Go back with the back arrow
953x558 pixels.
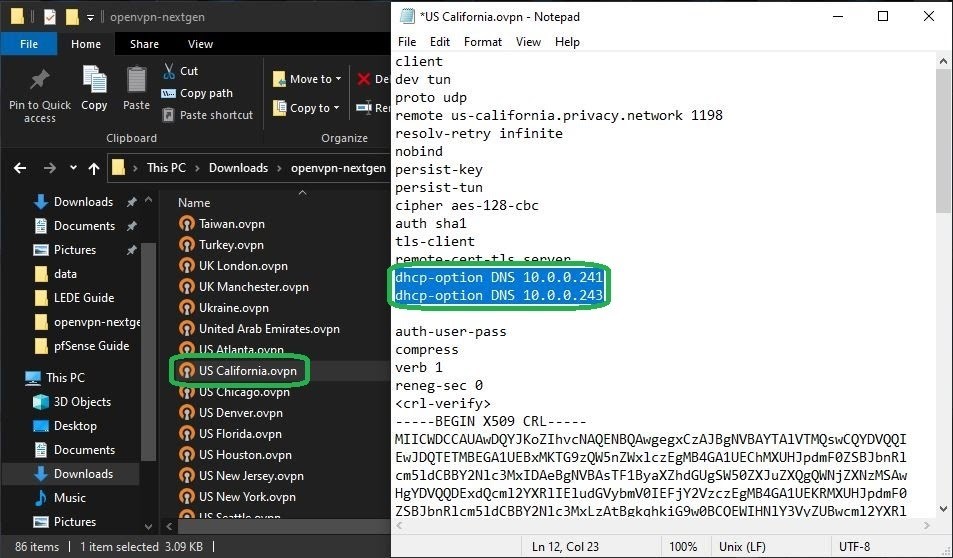pyautogui.click(x=18, y=168)
